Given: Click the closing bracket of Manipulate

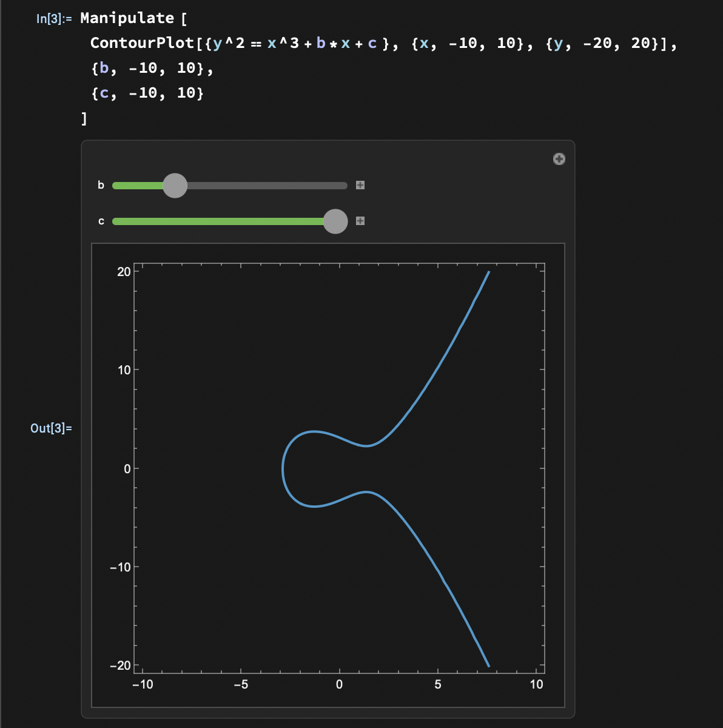Looking at the screenshot, I should tap(83, 118).
